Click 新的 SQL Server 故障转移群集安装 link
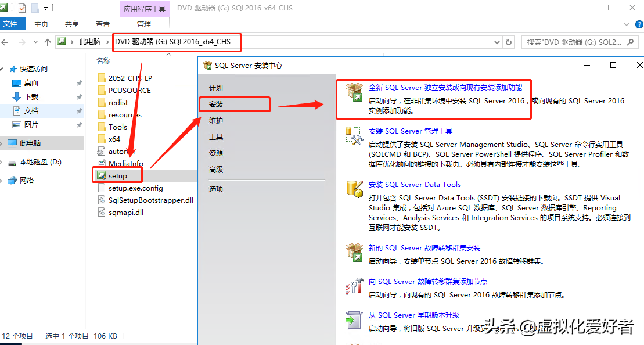Image resolution: width=644 pixels, height=345 pixels. (424, 247)
